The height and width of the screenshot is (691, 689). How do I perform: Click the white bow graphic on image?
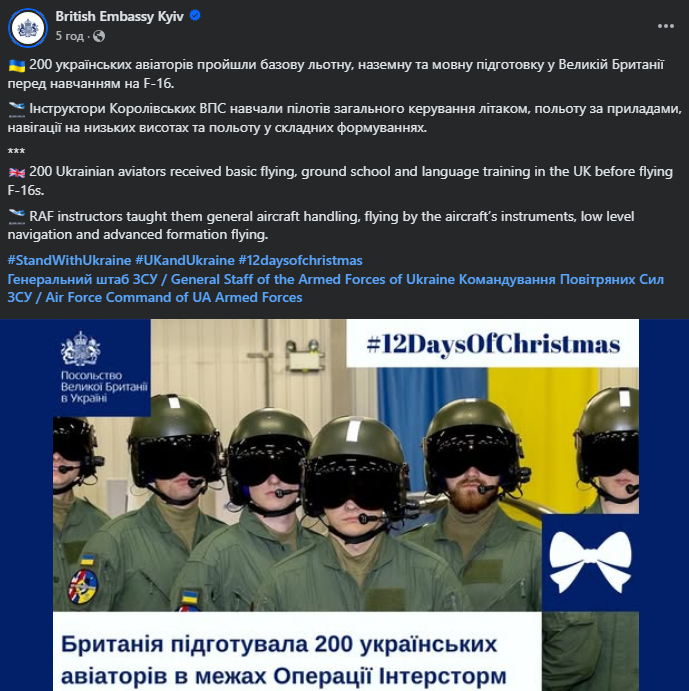[x=590, y=561]
